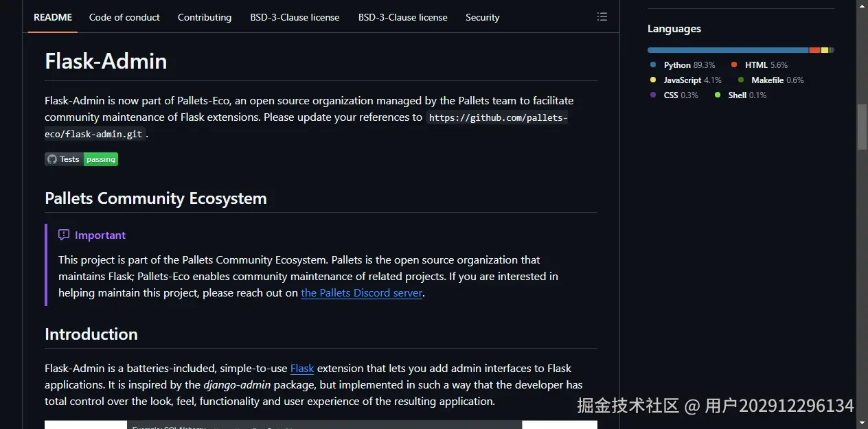Open the second BSD-3-Clause license tab
868x429 pixels.
(403, 17)
